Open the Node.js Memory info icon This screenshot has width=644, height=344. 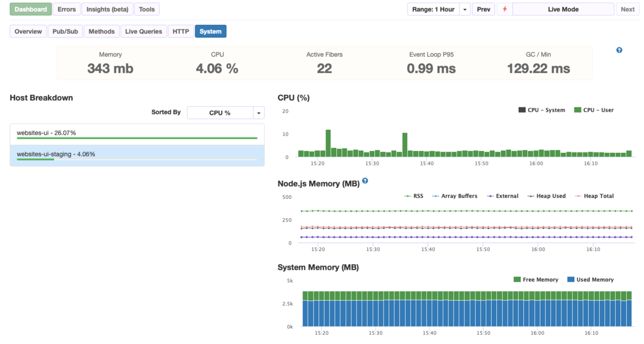point(364,181)
